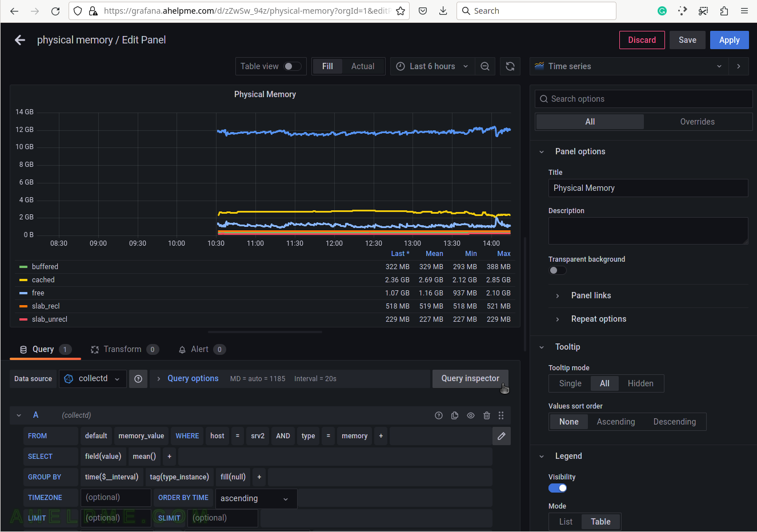The height and width of the screenshot is (532, 757).
Task: Open ORDER BY TIME ascending dropdown
Action: click(x=257, y=498)
